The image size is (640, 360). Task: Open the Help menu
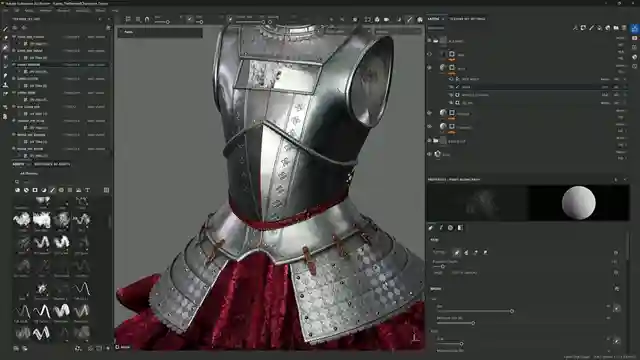click(x=115, y=10)
